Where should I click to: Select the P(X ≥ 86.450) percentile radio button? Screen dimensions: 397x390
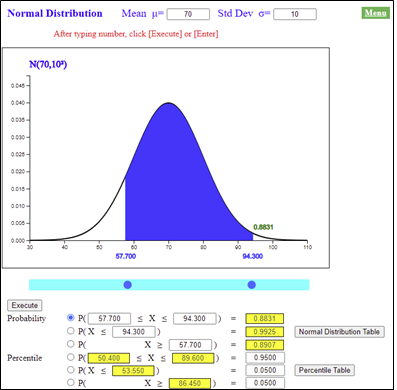point(71,382)
